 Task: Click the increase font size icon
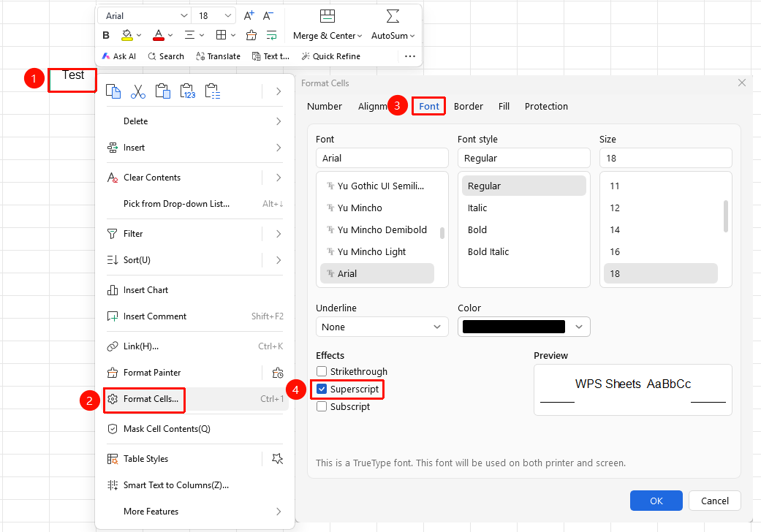[x=249, y=16]
